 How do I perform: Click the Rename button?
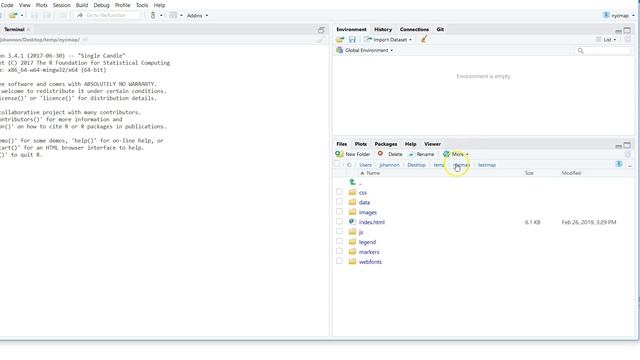coord(421,154)
